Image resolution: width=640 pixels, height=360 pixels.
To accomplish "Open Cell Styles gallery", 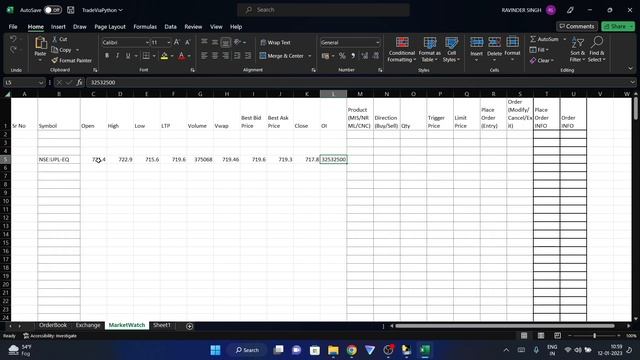I will (x=451, y=49).
